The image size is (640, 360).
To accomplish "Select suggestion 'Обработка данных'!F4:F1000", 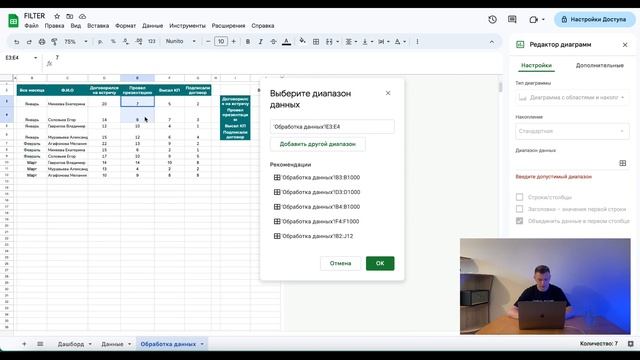I will (316, 222).
